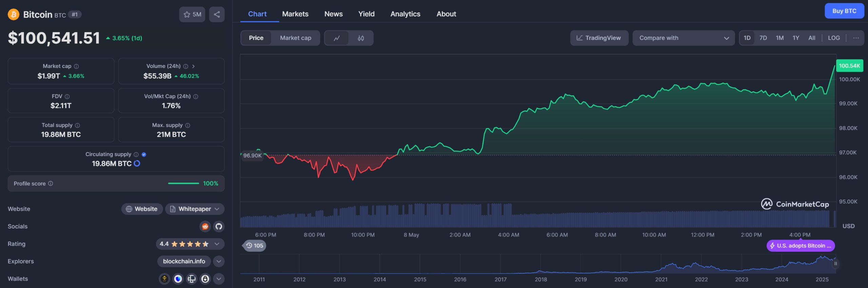Open Volume (24h) info icon
This screenshot has width=868, height=288.
coord(185,66)
